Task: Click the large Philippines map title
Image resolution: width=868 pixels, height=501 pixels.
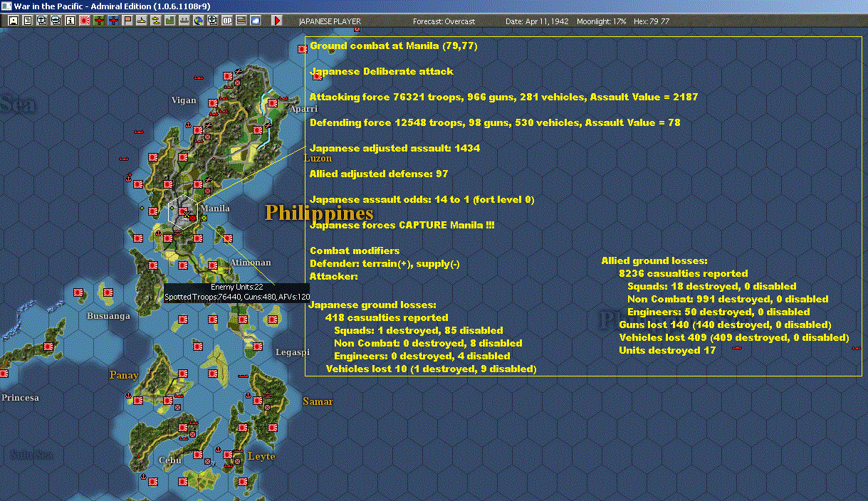Action: pyautogui.click(x=319, y=212)
